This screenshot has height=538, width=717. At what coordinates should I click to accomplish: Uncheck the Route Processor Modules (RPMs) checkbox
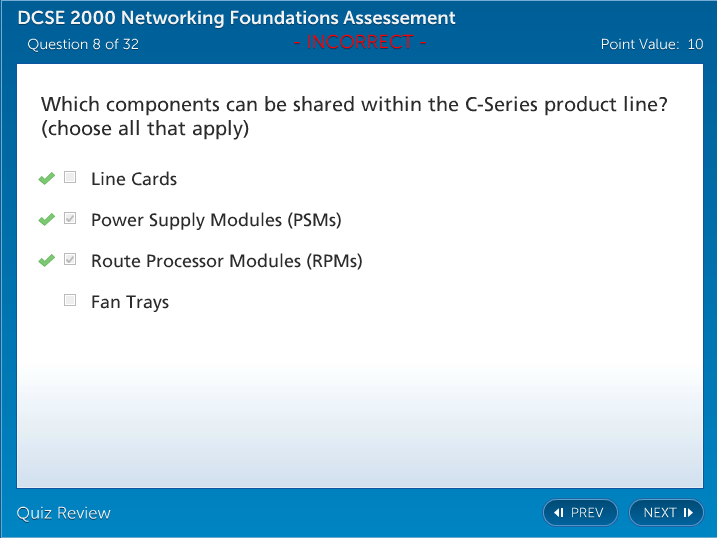coord(70,260)
